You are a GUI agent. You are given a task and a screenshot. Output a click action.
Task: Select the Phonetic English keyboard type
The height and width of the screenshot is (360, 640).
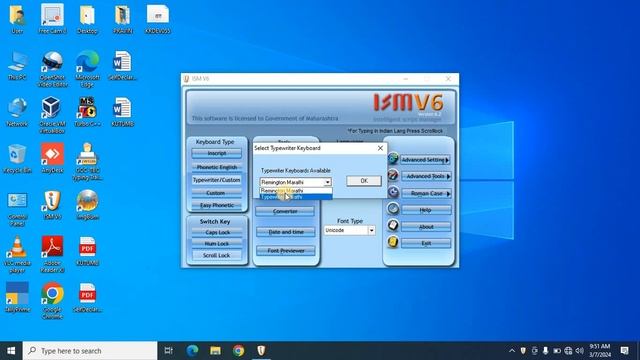217,167
